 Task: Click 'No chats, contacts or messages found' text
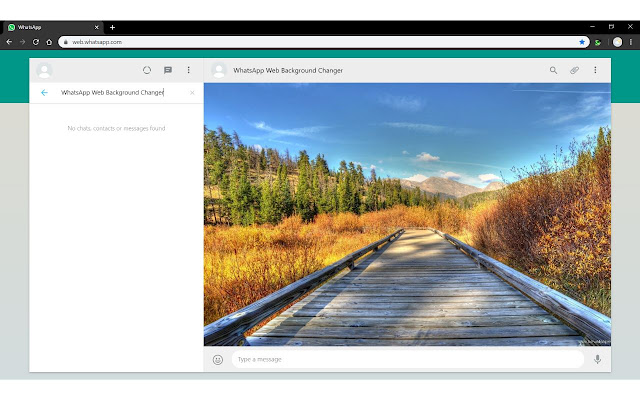pos(116,128)
